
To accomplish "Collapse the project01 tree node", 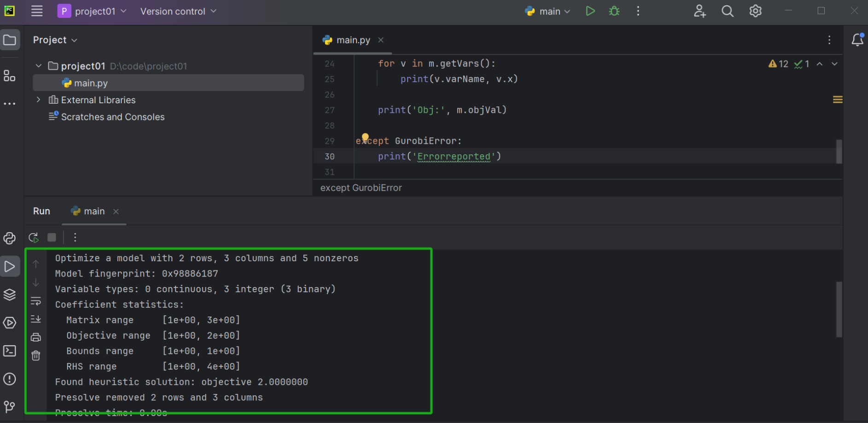I will (39, 66).
